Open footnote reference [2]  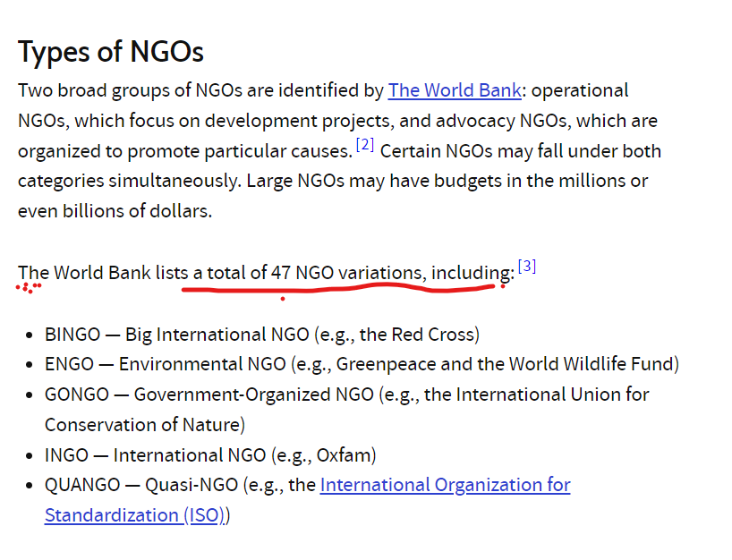tap(365, 145)
